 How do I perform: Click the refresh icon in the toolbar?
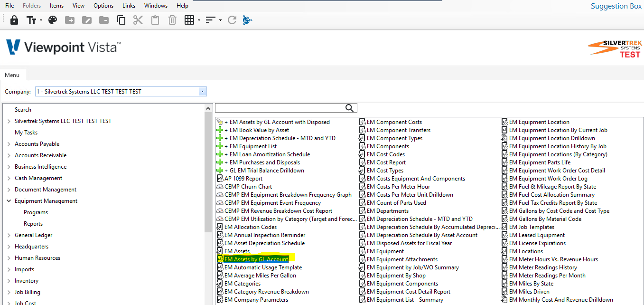(232, 20)
